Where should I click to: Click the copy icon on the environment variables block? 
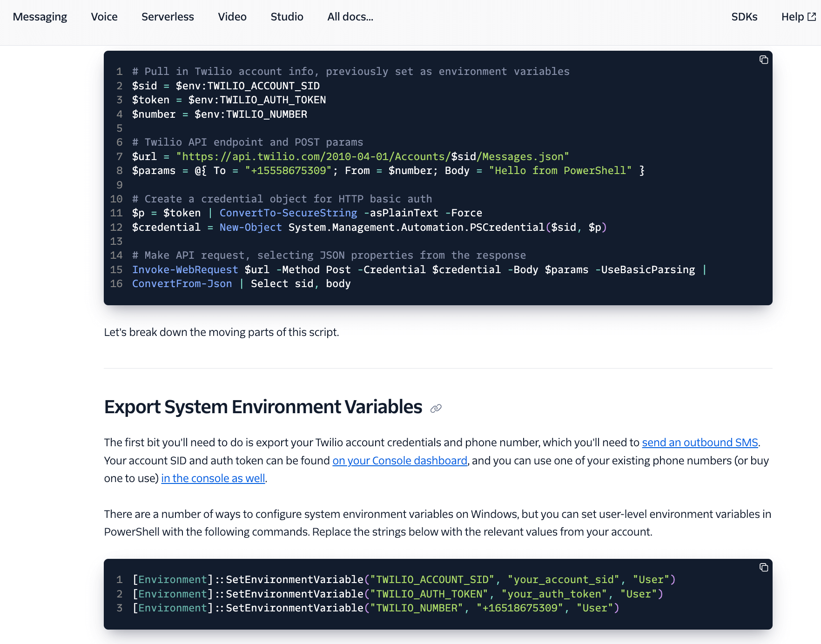764,567
